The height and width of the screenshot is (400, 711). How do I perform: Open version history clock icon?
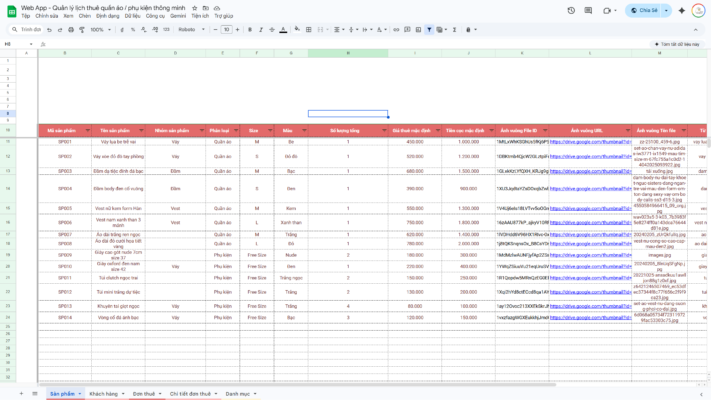[571, 10]
